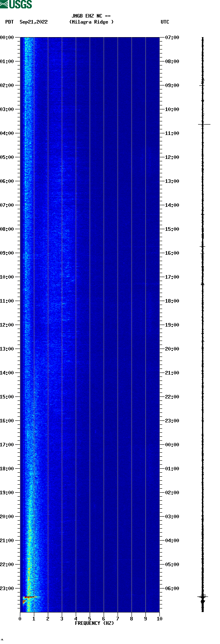Click the 5 Hz frequency axis label
Screen dimensions: 220x644
tap(90, 619)
